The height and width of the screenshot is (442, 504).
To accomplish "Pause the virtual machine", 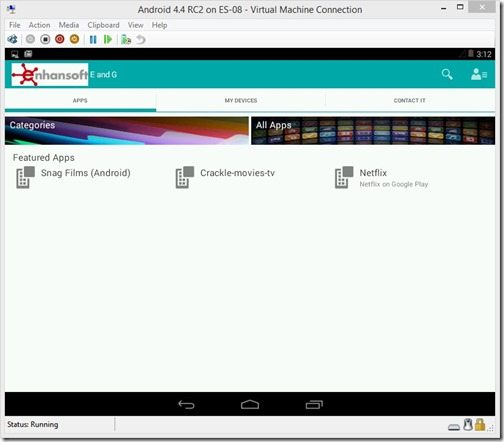I will 93,40.
